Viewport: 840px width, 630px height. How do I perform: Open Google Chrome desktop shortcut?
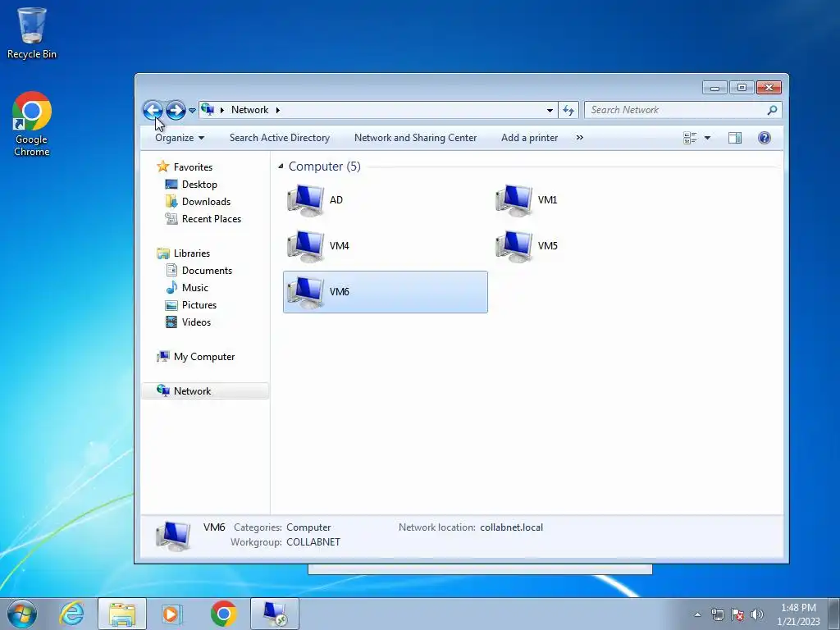[32, 124]
